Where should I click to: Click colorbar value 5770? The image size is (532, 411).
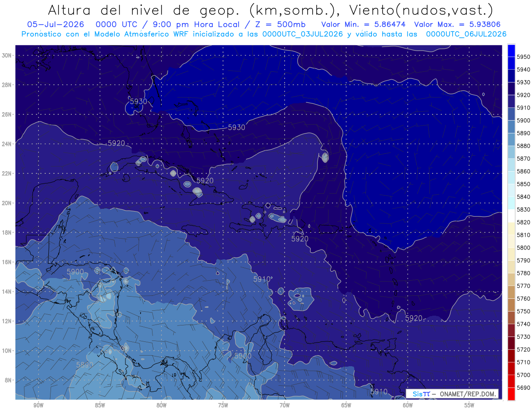(523, 286)
